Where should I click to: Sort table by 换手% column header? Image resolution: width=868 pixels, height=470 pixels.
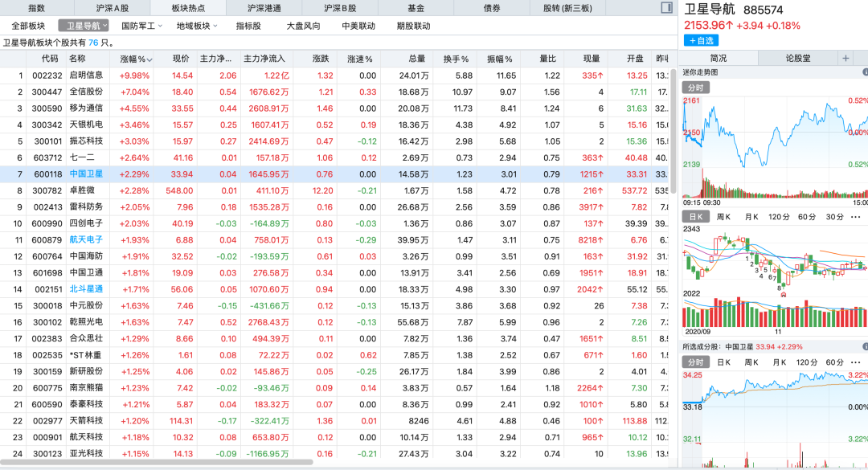point(456,59)
